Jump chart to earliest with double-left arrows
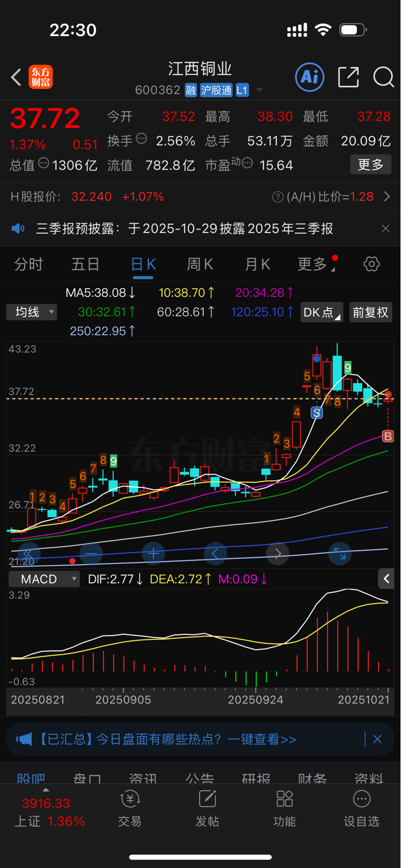This screenshot has height=868, width=401. (x=29, y=554)
